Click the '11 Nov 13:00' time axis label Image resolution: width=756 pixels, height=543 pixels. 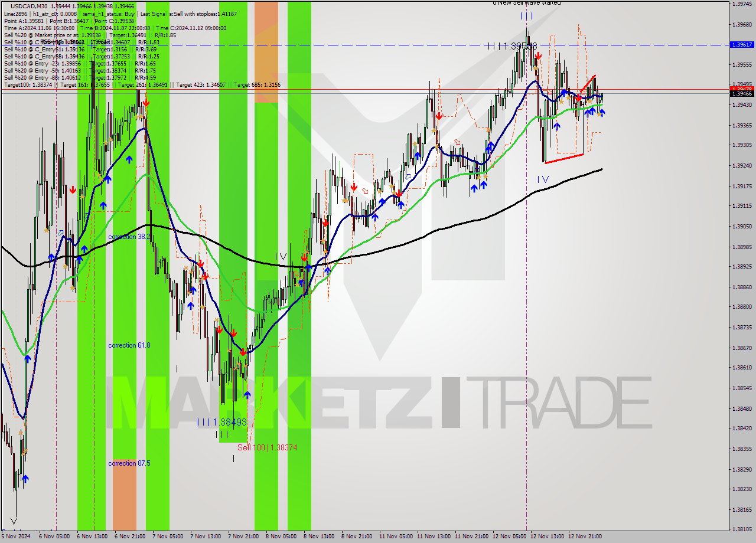[x=434, y=537]
